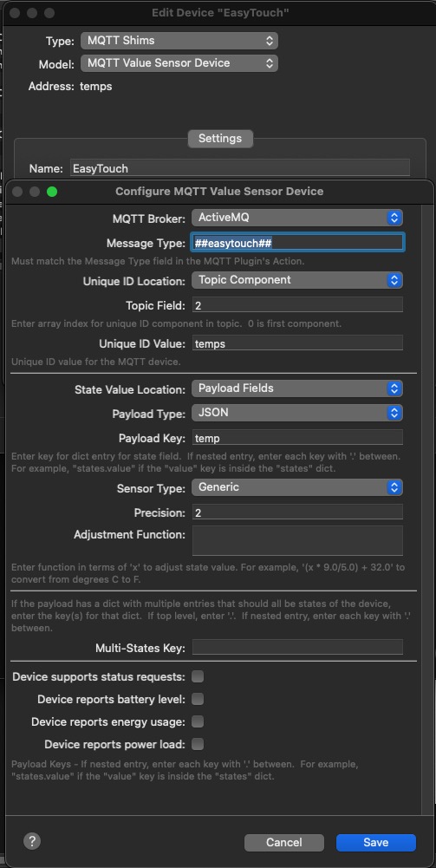Open the Type MQTT Shims dropdown

(x=179, y=41)
